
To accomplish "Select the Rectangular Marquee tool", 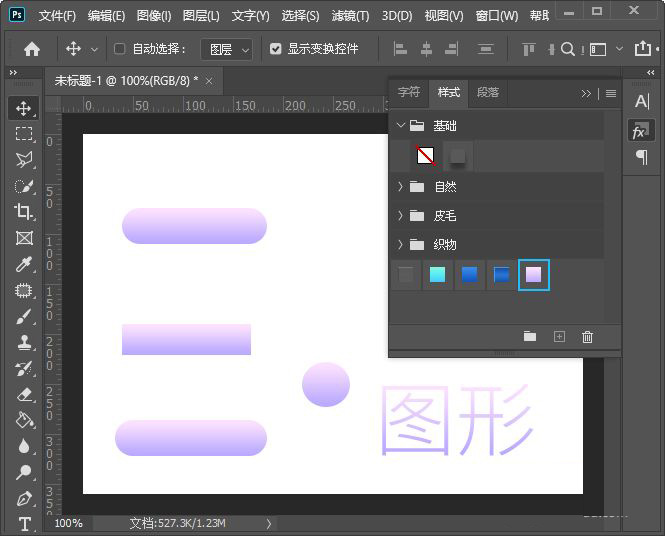I will click(x=24, y=133).
